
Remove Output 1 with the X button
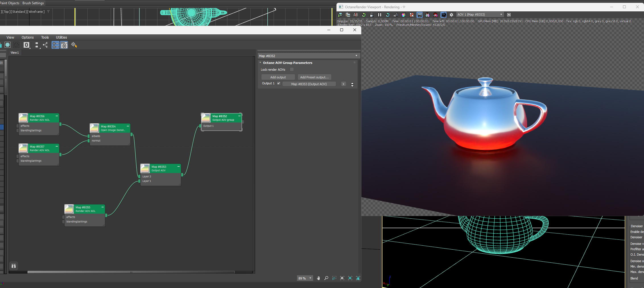pos(343,84)
